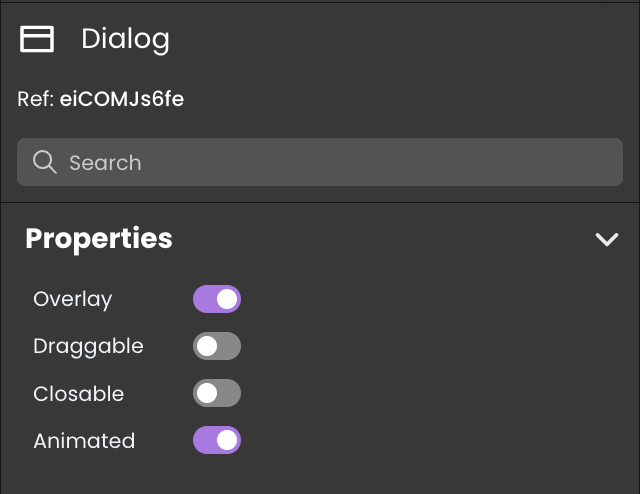The width and height of the screenshot is (640, 494).
Task: Disable the Overlay toggle switch
Action: 217,299
